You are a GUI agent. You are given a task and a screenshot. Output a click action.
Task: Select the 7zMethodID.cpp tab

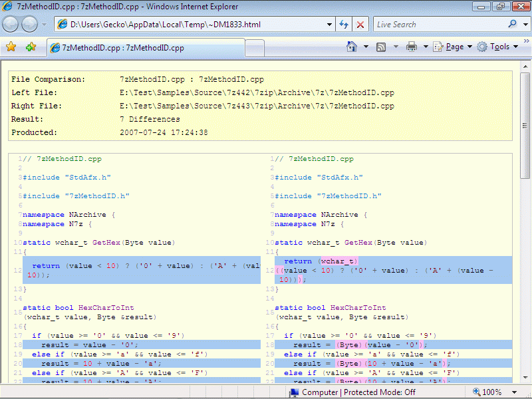coord(122,48)
